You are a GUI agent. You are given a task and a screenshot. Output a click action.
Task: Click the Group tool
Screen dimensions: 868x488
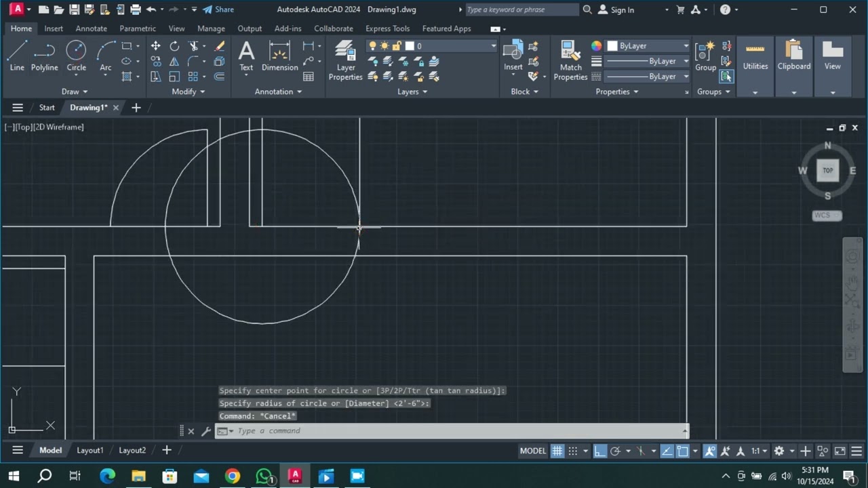705,56
